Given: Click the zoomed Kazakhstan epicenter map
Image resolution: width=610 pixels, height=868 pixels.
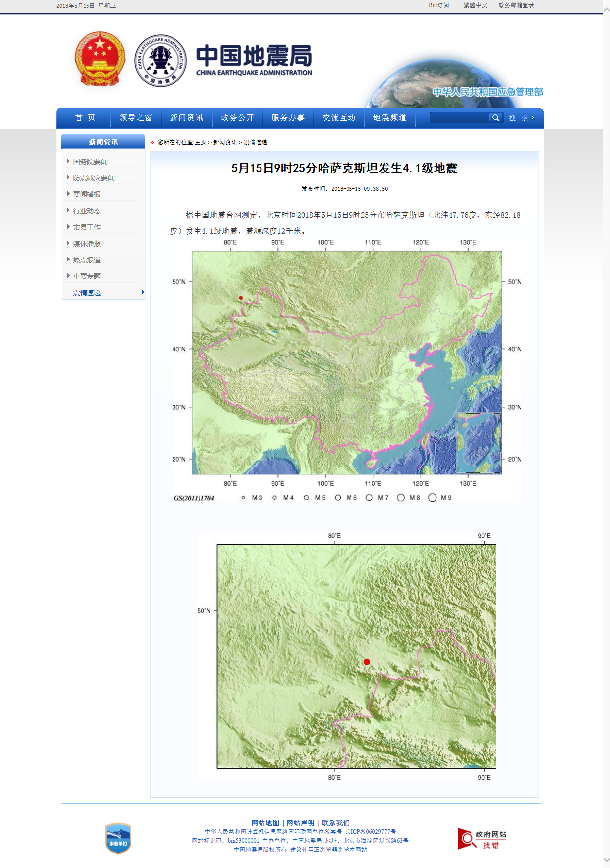Looking at the screenshot, I should pyautogui.click(x=347, y=656).
